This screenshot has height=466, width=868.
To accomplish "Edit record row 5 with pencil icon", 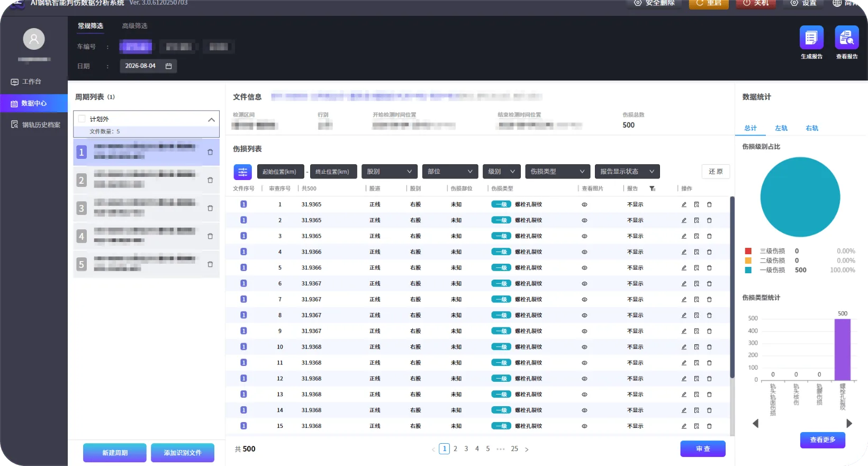I will 684,268.
